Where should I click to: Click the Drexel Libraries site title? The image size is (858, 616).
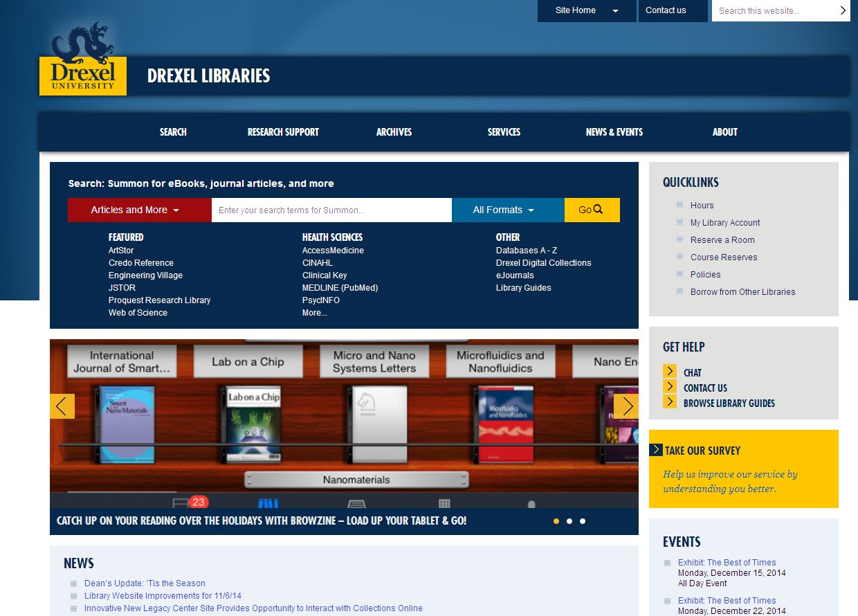[208, 76]
